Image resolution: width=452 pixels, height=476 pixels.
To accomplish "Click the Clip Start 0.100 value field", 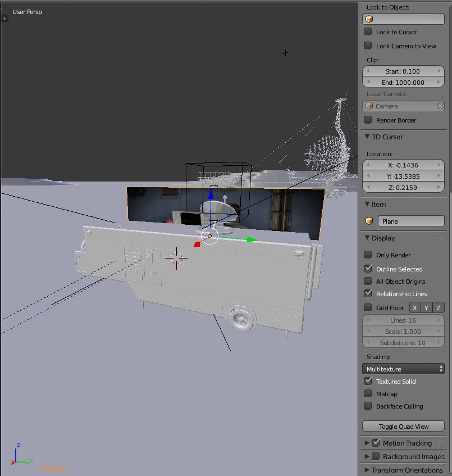I will pos(403,71).
